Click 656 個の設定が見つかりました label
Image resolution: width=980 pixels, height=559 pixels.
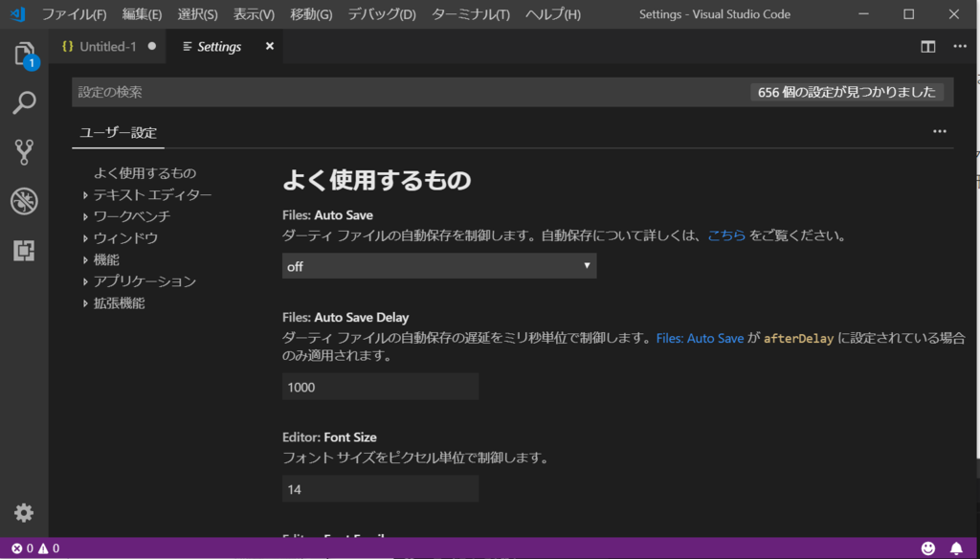(x=846, y=92)
